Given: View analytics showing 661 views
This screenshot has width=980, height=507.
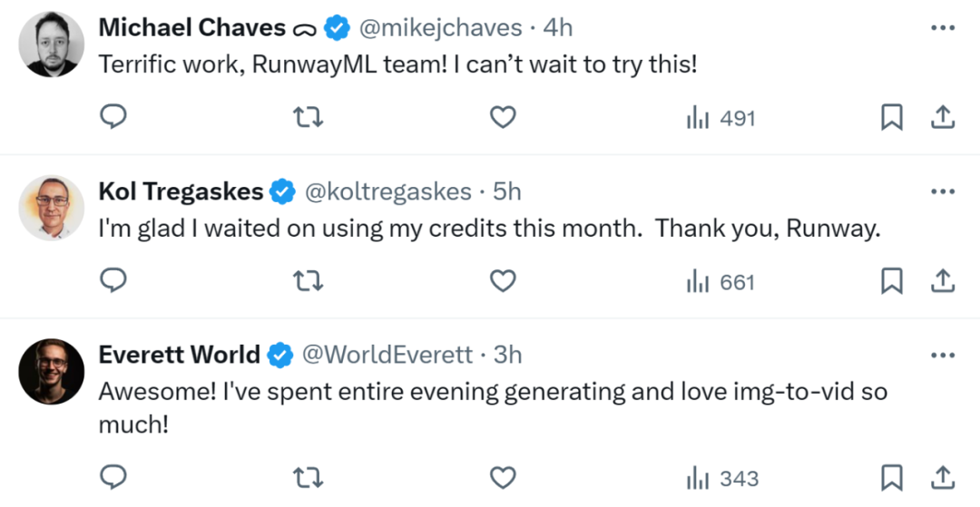Looking at the screenshot, I should click(720, 282).
